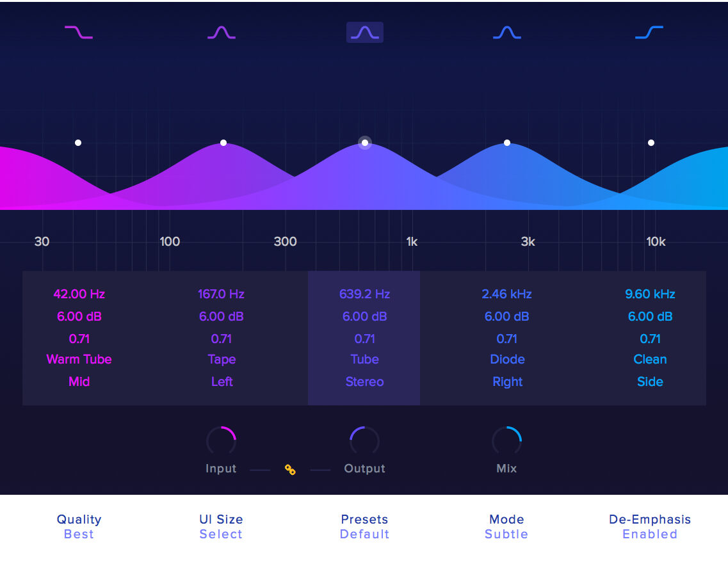Click the 0.71 Q value above Warm Tube
The image size is (728, 562).
79,339
